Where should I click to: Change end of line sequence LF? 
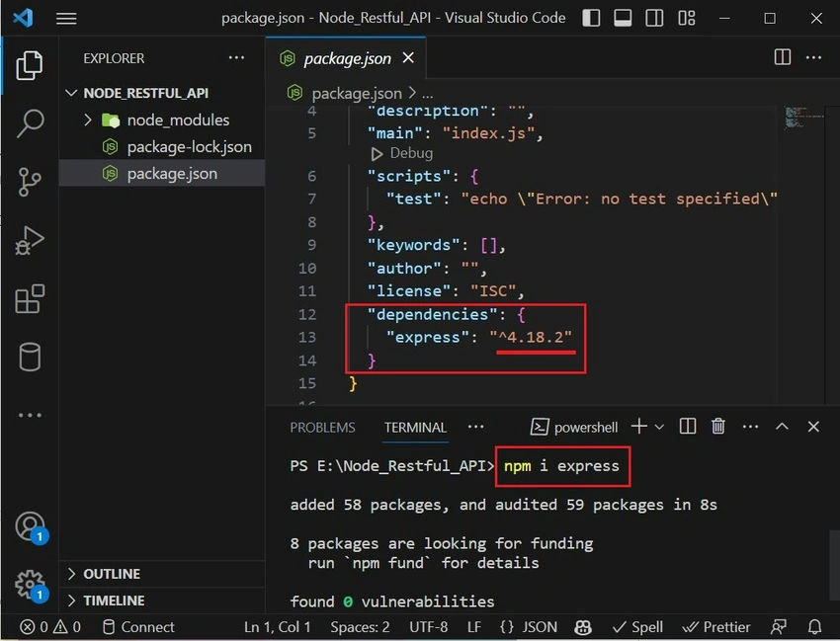point(474,627)
